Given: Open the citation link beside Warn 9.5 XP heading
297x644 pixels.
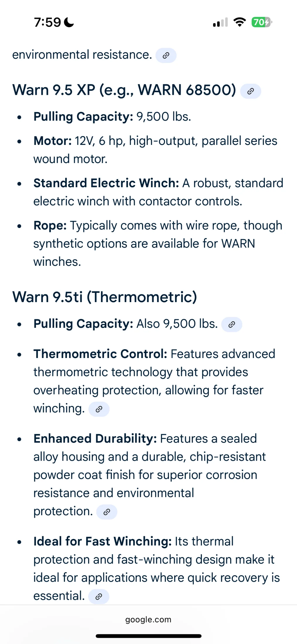Looking at the screenshot, I should 250,91.
